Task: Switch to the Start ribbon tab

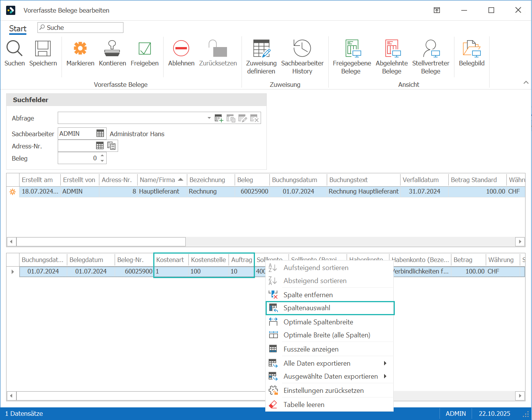Action: [x=18, y=29]
